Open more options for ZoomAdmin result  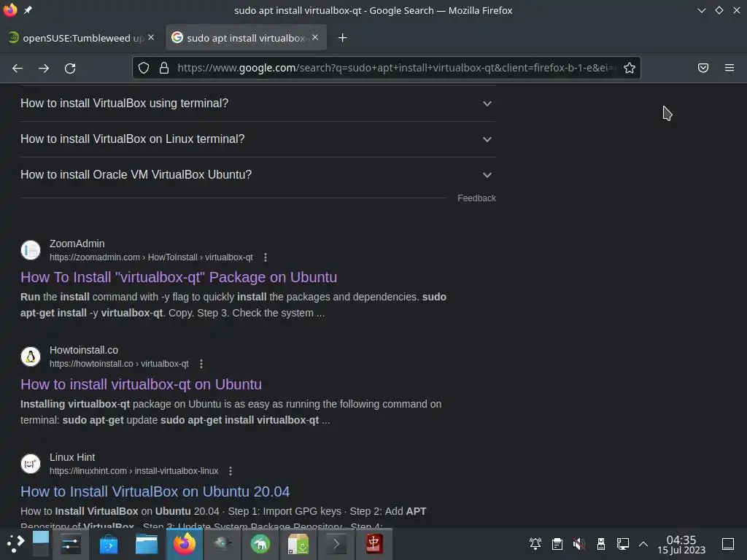(266, 257)
